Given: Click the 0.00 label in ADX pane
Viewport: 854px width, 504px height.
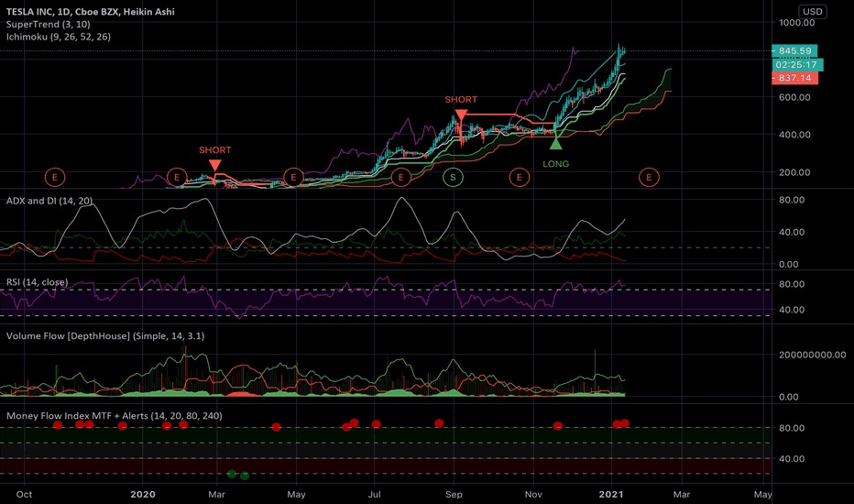Looking at the screenshot, I should point(789,264).
